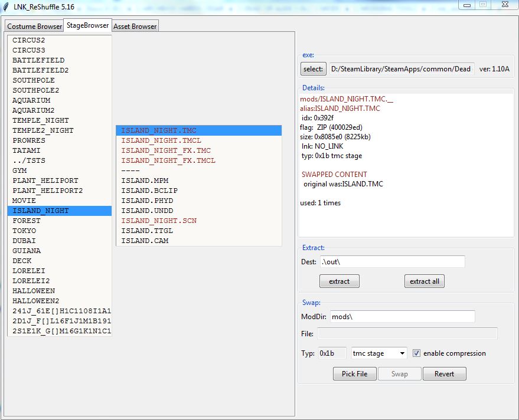Image resolution: width=519 pixels, height=420 pixels.
Task: Click the extract all button
Action: coord(425,281)
